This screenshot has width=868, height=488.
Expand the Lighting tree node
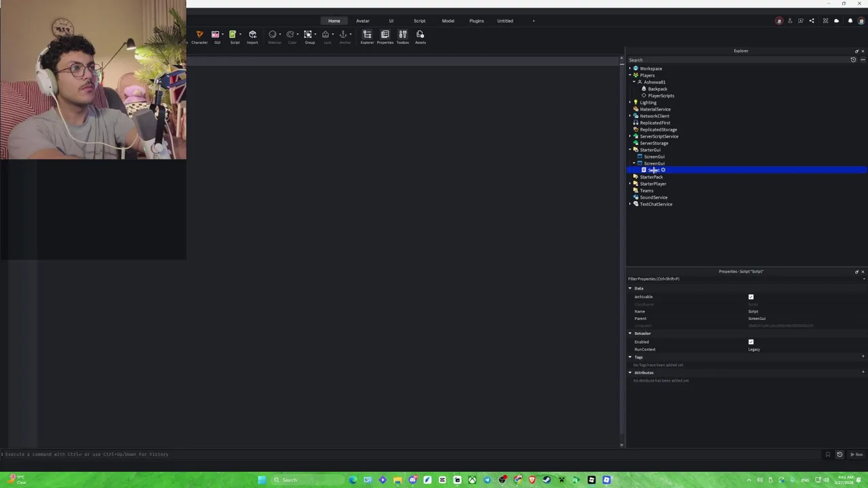pyautogui.click(x=630, y=102)
